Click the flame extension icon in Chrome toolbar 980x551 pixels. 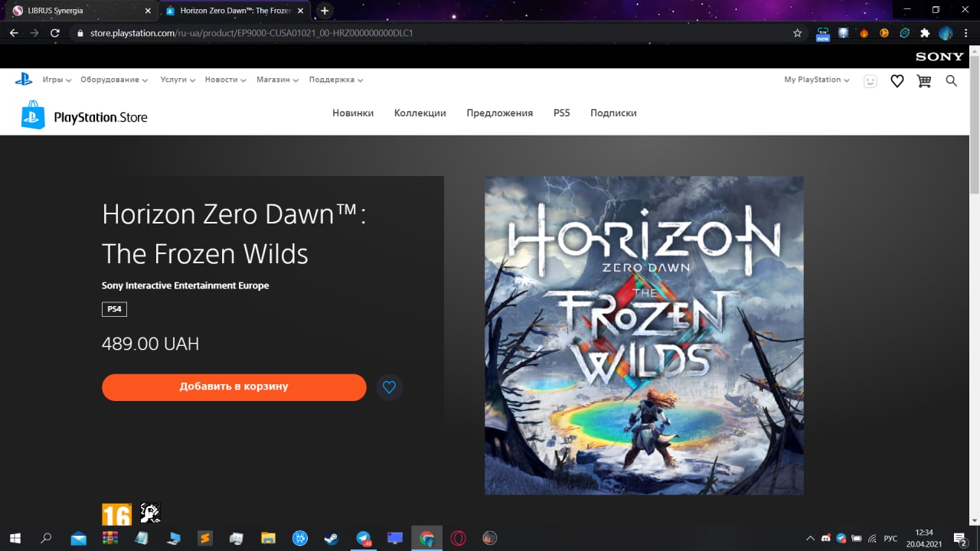(x=864, y=33)
